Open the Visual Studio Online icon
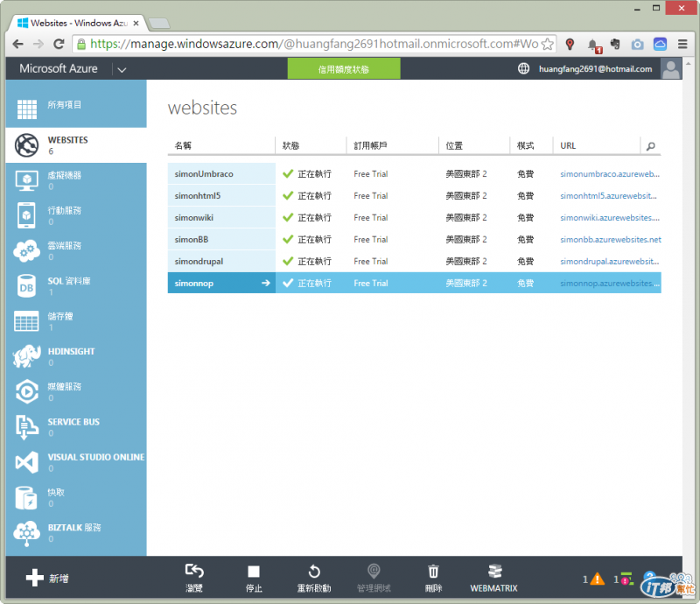Viewport: 700px width, 604px height. click(x=27, y=462)
